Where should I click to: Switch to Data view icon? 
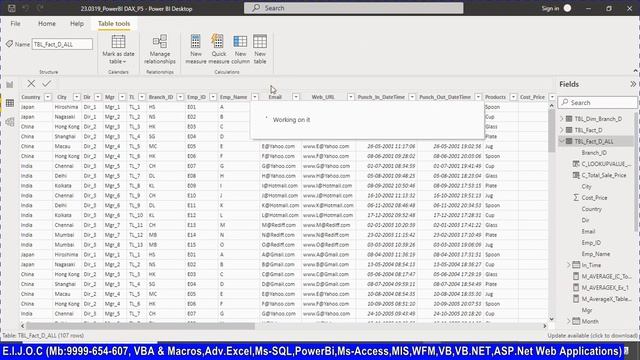pos(10,103)
